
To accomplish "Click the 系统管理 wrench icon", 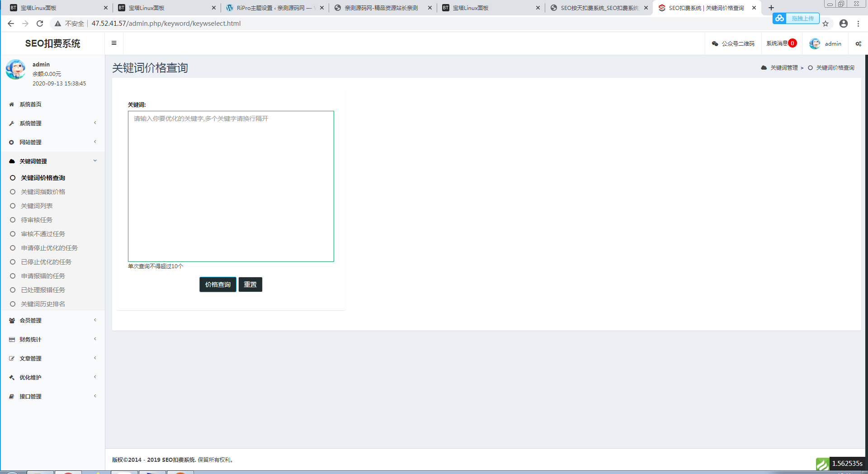I will (12, 123).
